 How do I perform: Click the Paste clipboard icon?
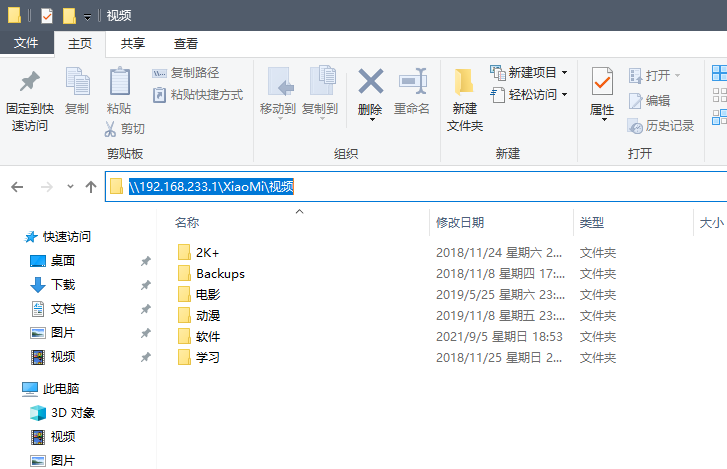click(x=119, y=82)
